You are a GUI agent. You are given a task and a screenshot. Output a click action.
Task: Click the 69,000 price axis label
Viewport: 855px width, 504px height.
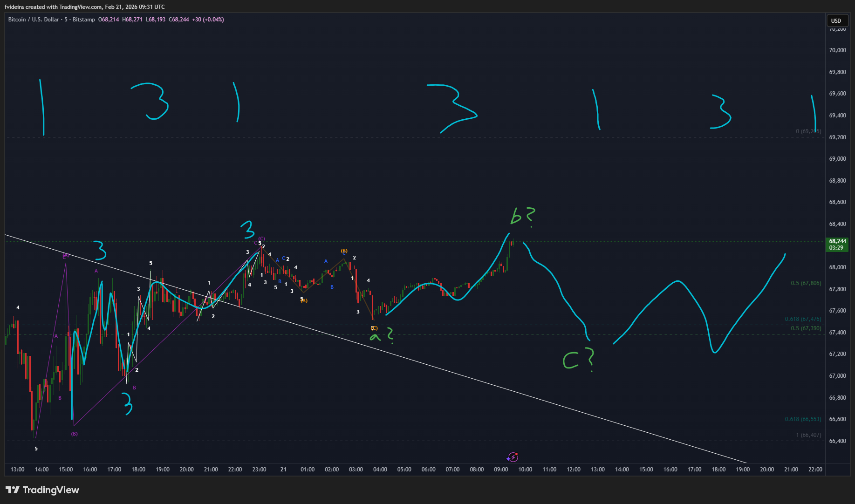pos(837,159)
